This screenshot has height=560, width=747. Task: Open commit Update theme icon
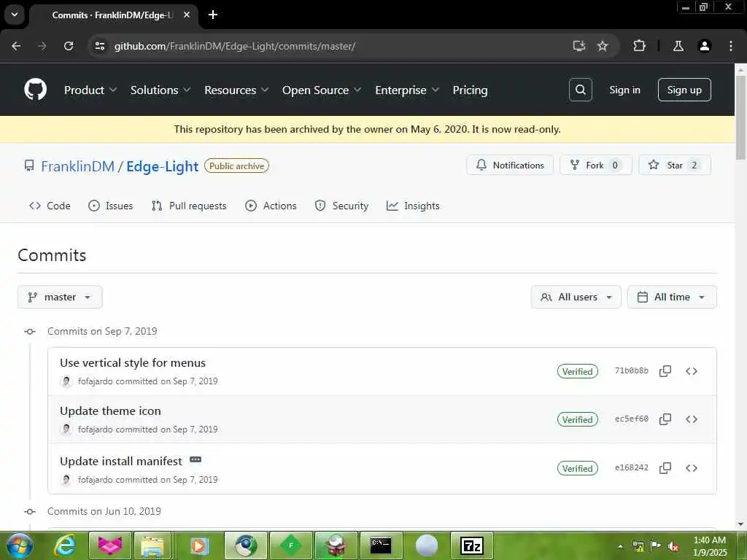pos(111,411)
